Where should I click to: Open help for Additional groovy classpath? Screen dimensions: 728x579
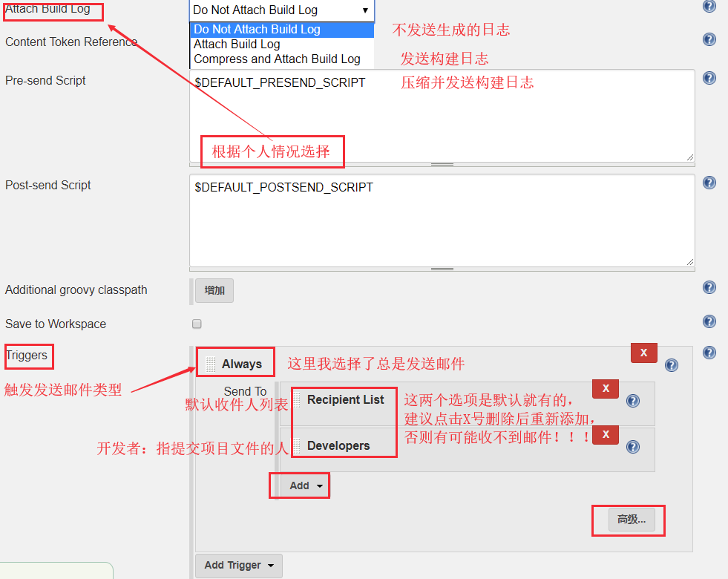[709, 287]
